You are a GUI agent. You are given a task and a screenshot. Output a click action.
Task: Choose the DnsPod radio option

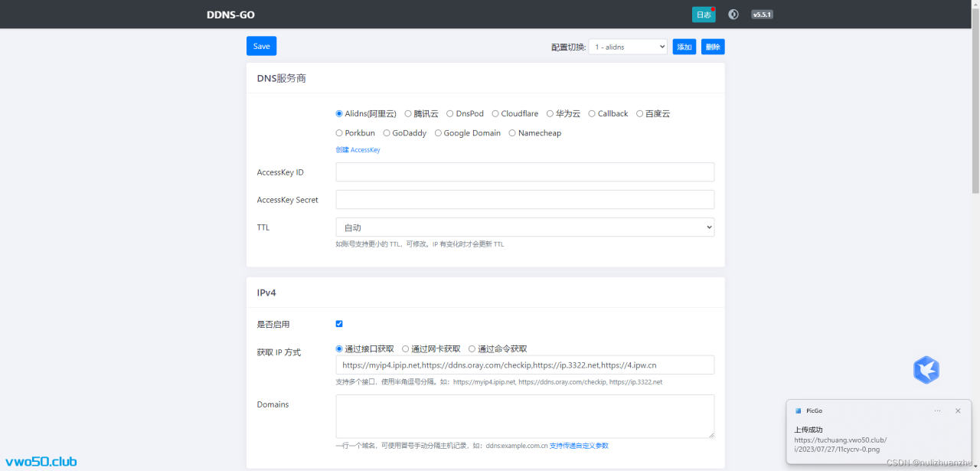click(450, 114)
